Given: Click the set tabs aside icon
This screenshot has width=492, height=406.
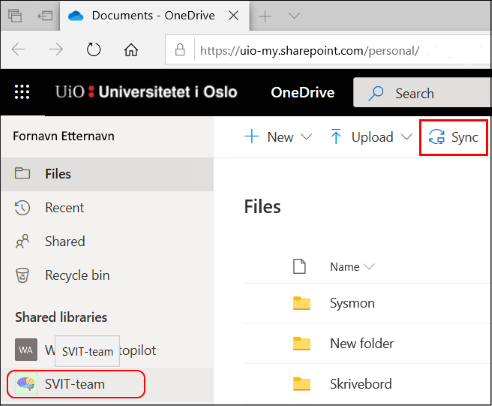Looking at the screenshot, I should 45,15.
